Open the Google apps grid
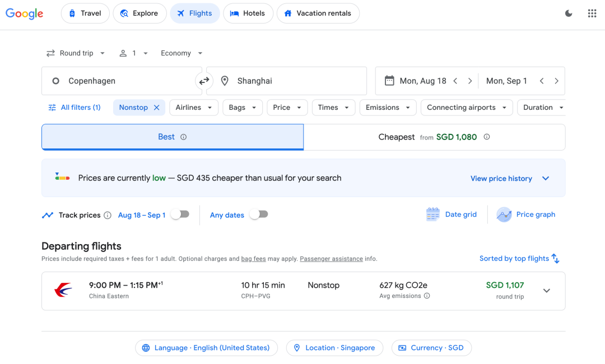Viewport: 605px width, 364px height. [x=592, y=13]
